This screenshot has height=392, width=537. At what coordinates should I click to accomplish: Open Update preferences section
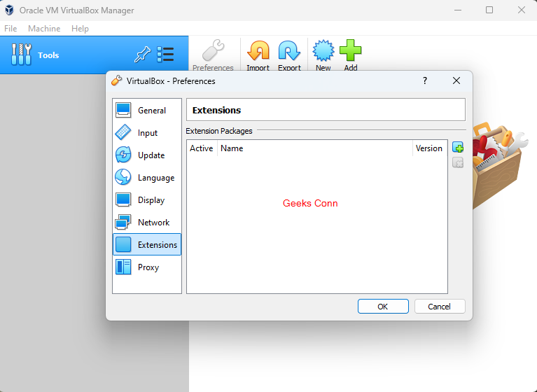click(147, 155)
